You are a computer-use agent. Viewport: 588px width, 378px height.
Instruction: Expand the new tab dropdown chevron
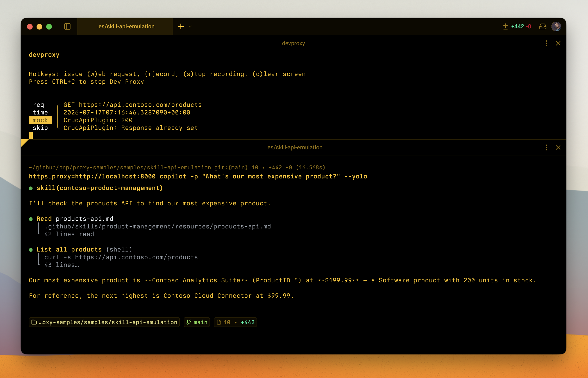point(190,26)
